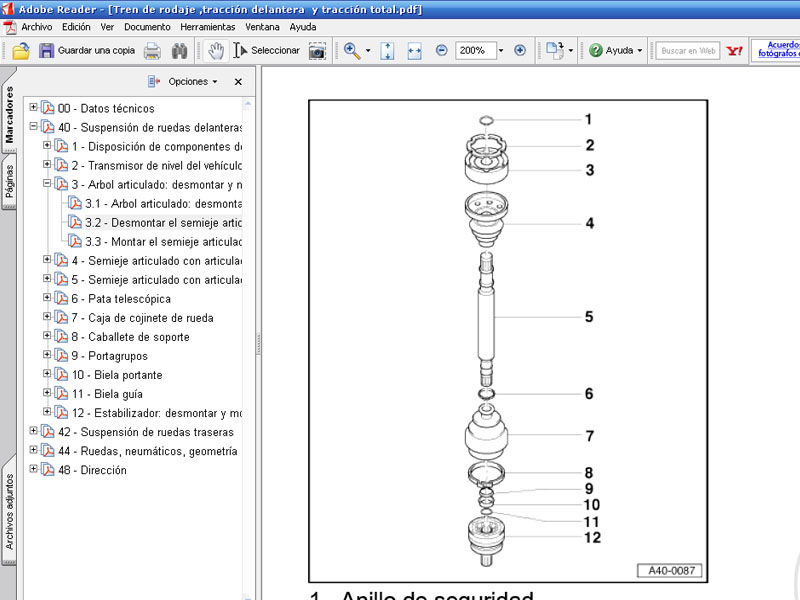Click bookmarks panel scroll-up arrow

248,104
